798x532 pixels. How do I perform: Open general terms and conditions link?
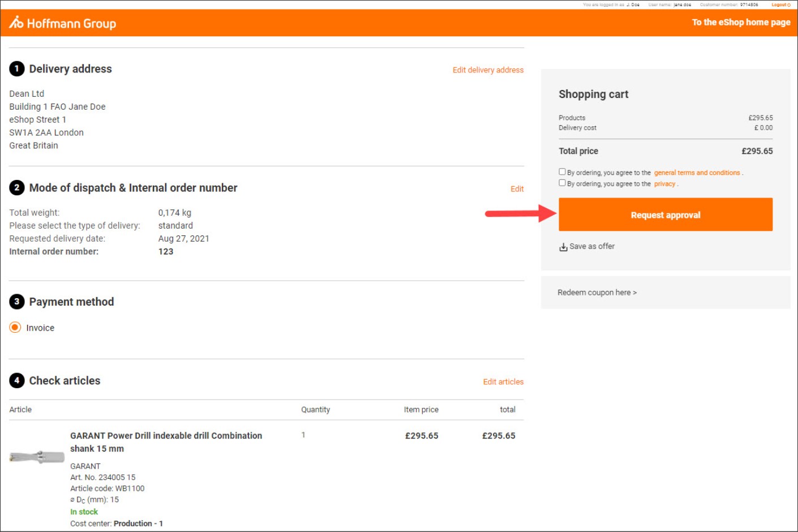click(697, 173)
